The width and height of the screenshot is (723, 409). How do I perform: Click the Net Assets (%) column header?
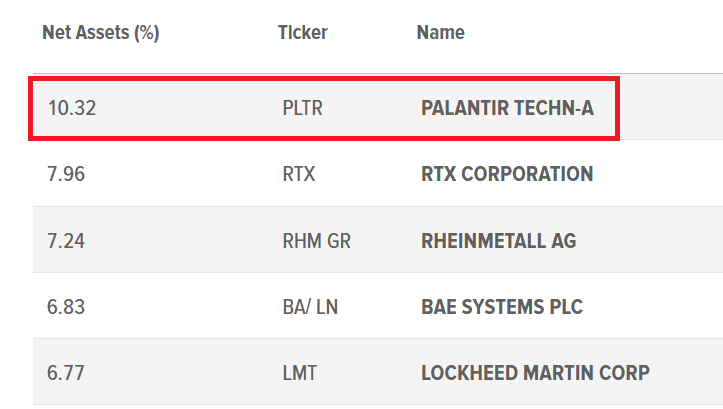[x=101, y=33]
